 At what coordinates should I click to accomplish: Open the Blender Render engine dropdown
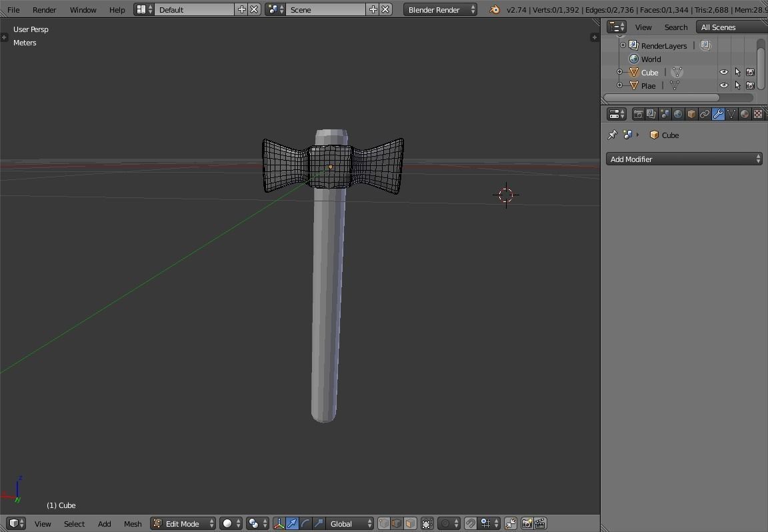(x=440, y=9)
